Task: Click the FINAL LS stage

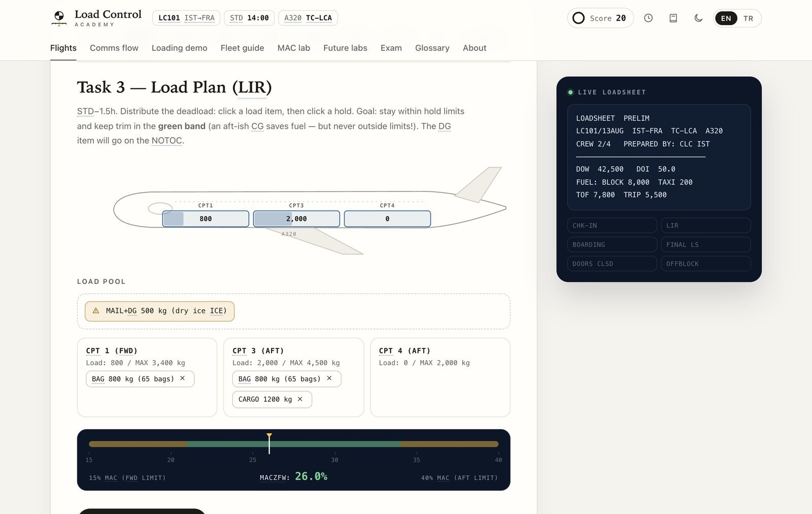Action: tap(705, 245)
